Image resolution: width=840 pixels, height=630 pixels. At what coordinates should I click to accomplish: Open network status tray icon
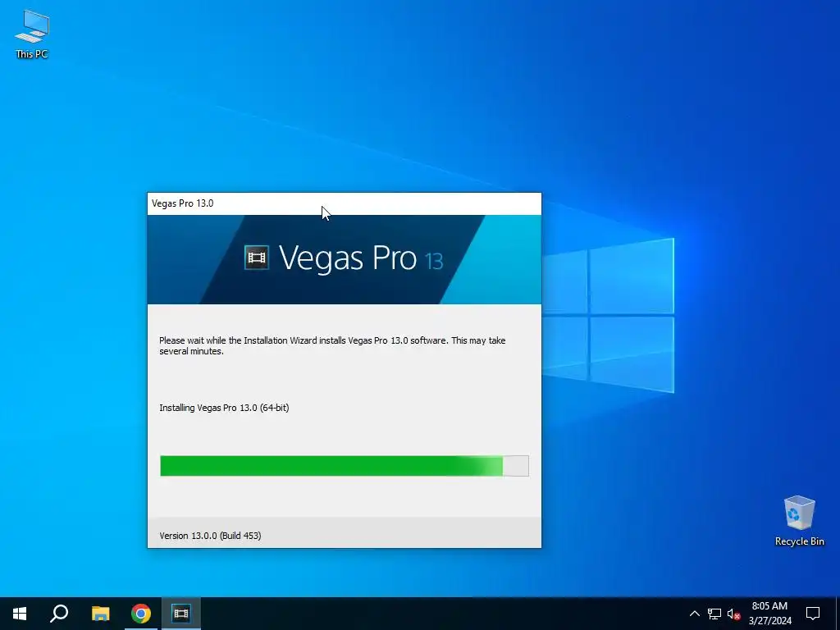(714, 614)
